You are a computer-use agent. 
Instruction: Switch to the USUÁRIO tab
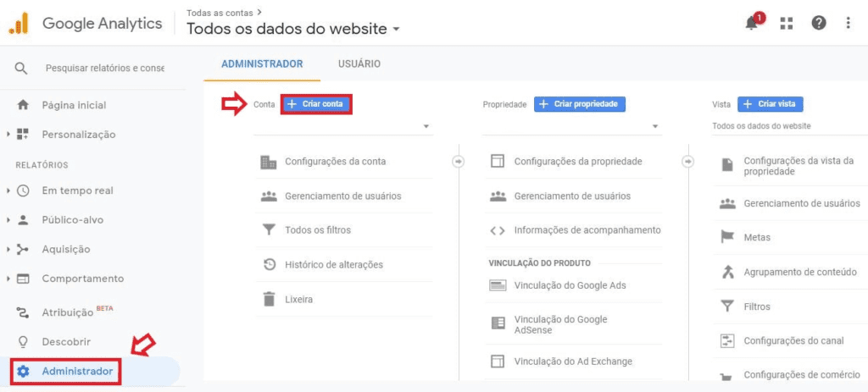tap(359, 64)
